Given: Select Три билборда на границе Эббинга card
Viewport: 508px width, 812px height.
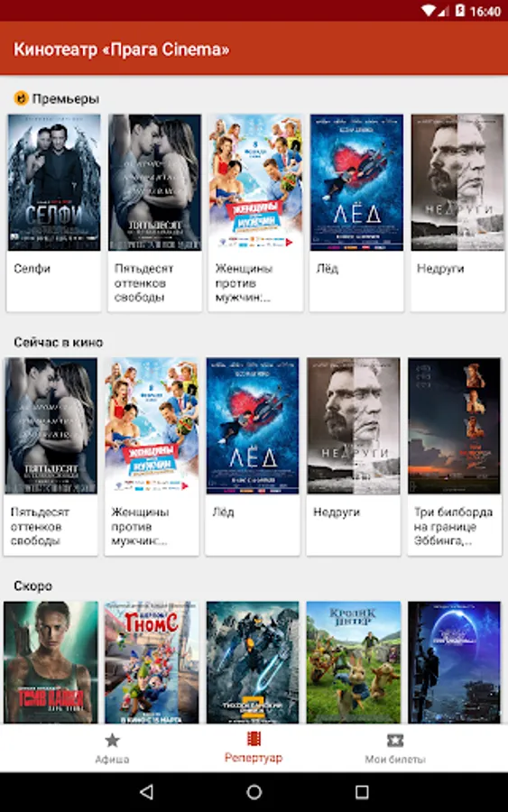Looking at the screenshot, I should pyautogui.click(x=454, y=456).
